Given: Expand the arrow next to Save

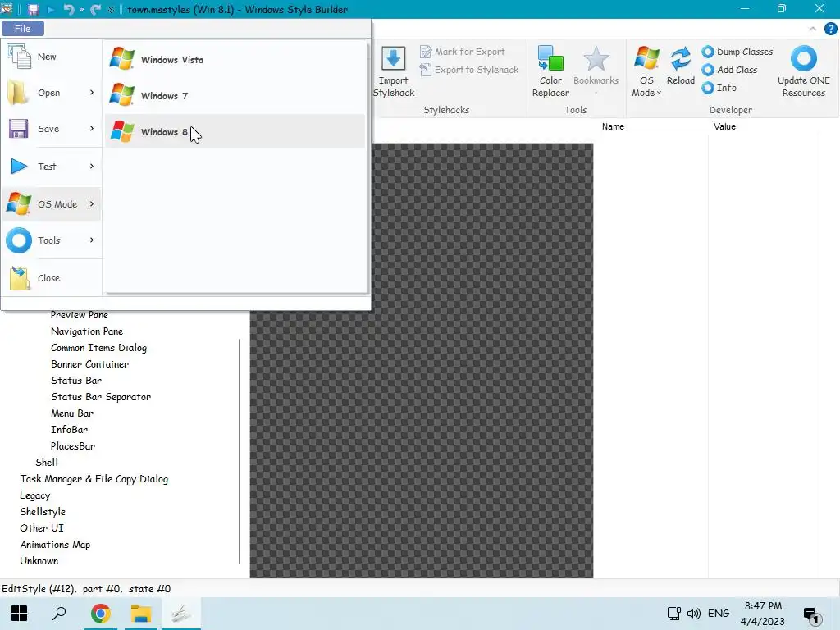Looking at the screenshot, I should [x=92, y=129].
